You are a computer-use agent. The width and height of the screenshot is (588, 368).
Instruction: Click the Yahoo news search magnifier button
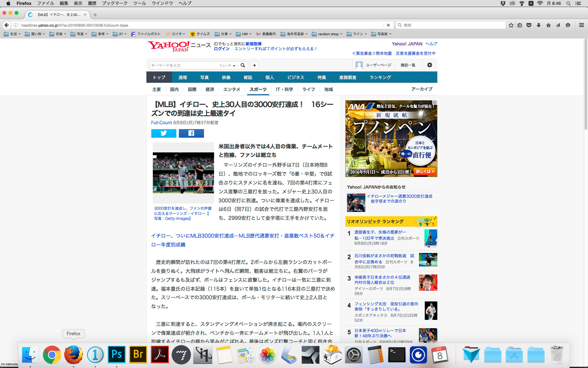[x=243, y=65]
